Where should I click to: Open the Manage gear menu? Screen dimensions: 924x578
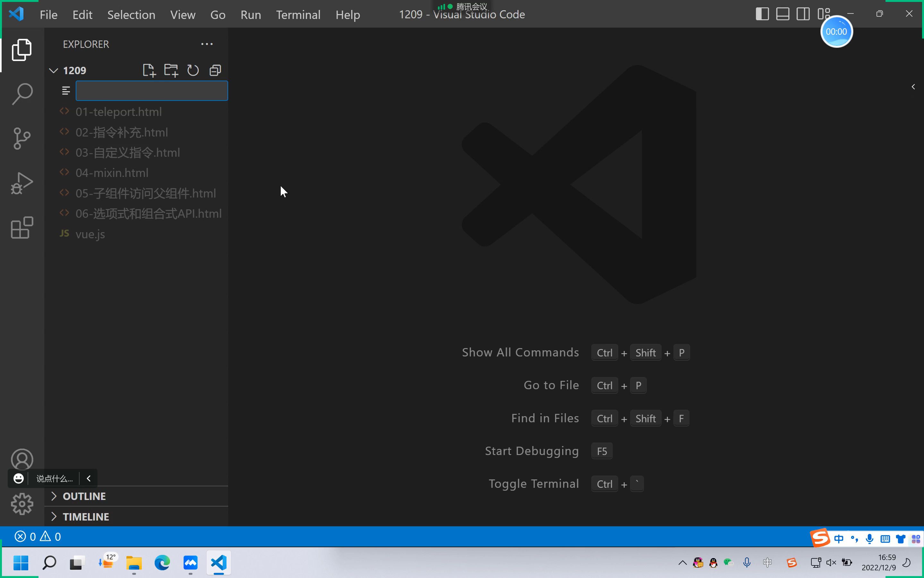22,504
